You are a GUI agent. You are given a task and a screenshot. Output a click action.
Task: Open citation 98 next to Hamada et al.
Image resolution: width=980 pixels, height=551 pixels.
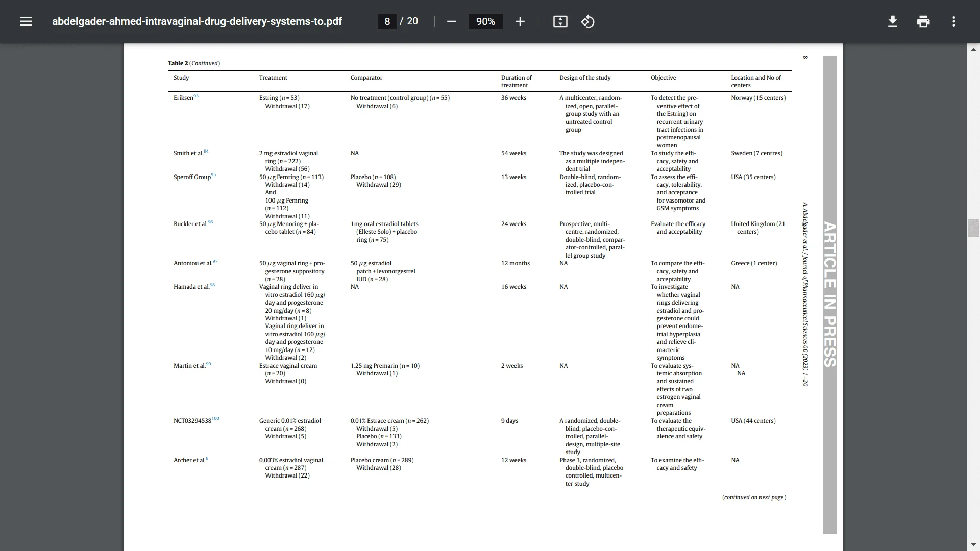tap(212, 285)
